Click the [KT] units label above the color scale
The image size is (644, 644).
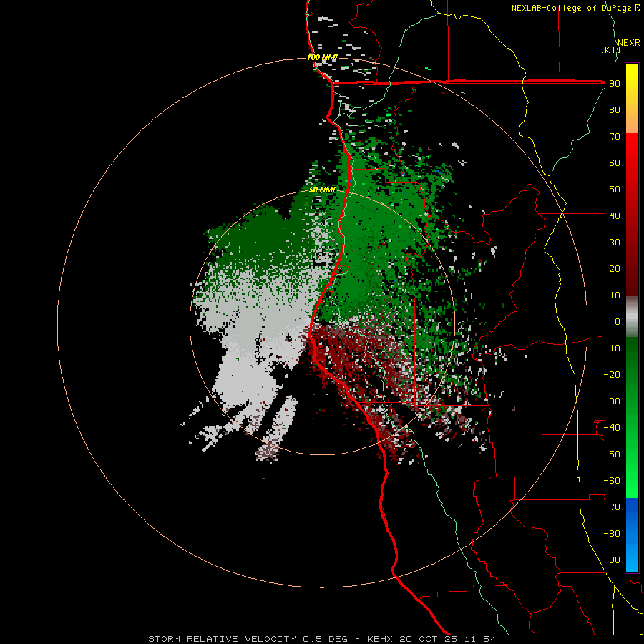(610, 49)
